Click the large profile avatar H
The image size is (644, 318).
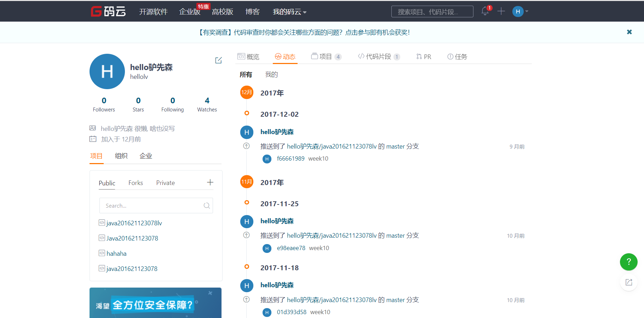click(x=107, y=71)
